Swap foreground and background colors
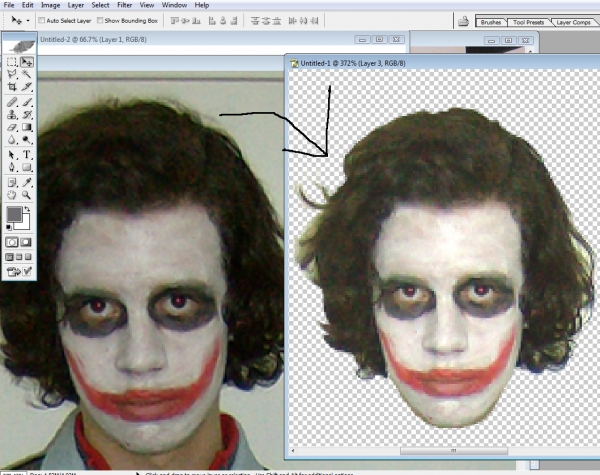600x475 pixels. point(27,209)
